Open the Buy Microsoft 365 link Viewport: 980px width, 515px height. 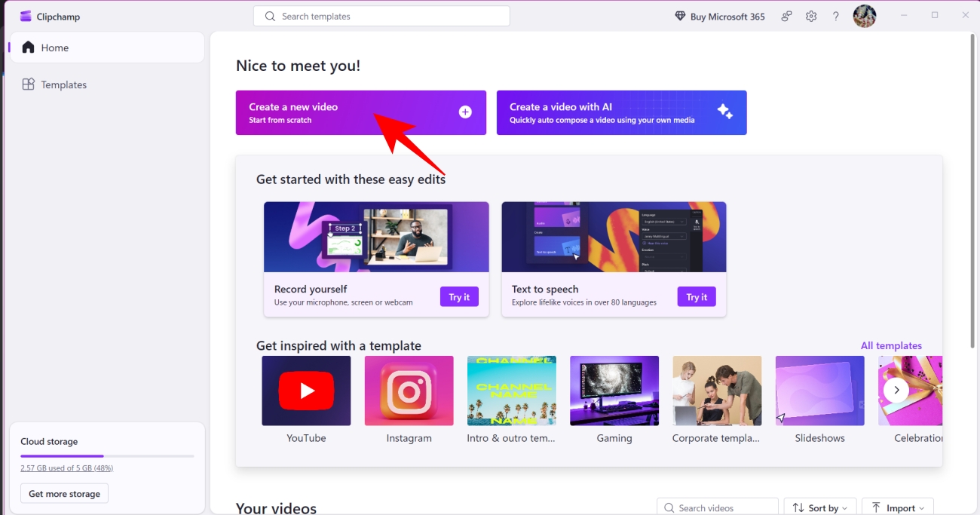click(x=720, y=16)
